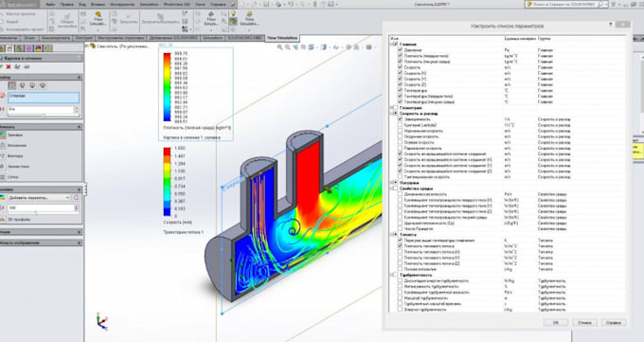
Task: Collapse the Главная parameter group
Action: tap(391, 44)
